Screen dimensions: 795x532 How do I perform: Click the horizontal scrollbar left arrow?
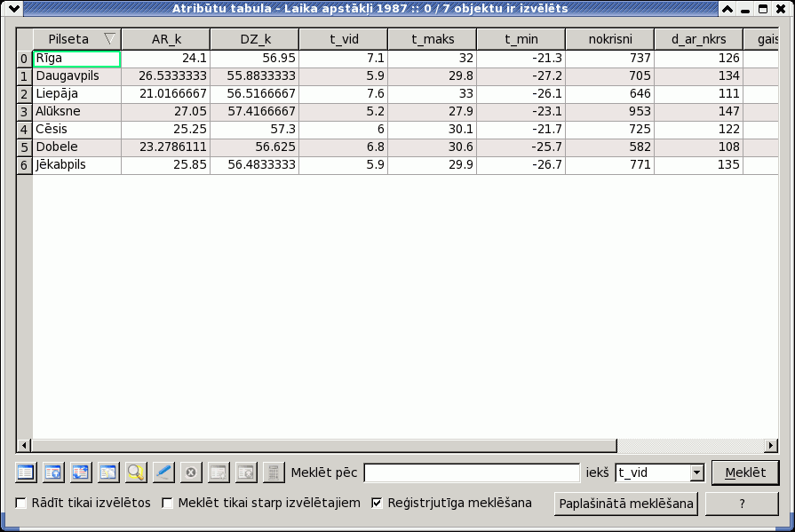click(23, 446)
